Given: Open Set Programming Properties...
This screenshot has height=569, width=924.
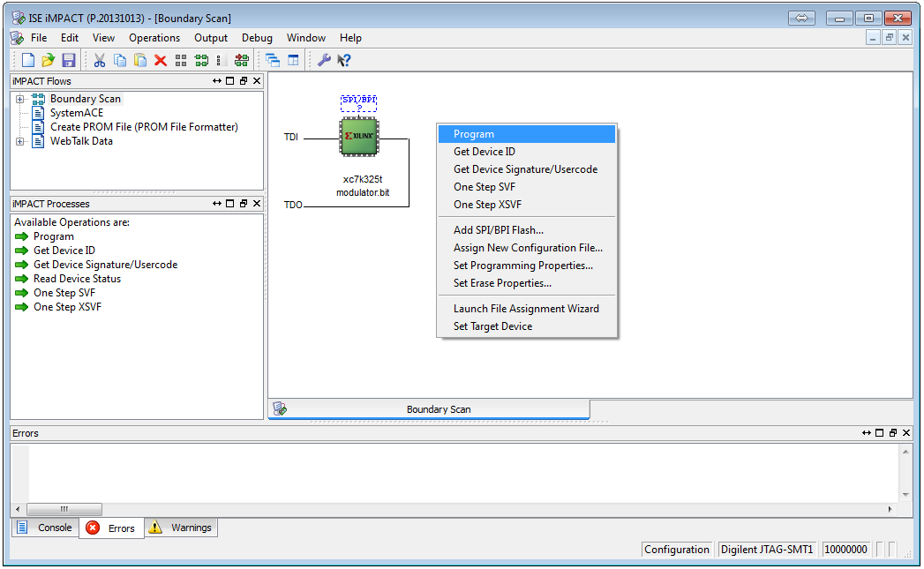Looking at the screenshot, I should [527, 266].
